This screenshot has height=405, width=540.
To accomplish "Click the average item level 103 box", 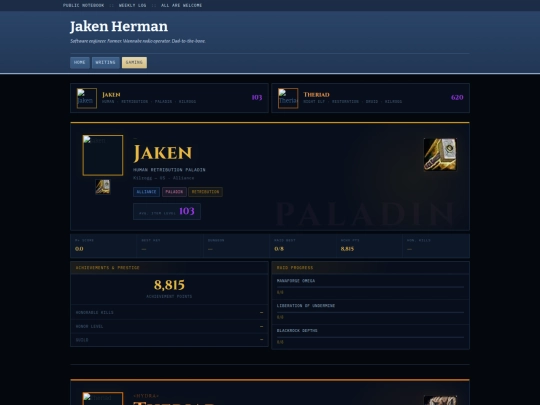I will coord(167,211).
